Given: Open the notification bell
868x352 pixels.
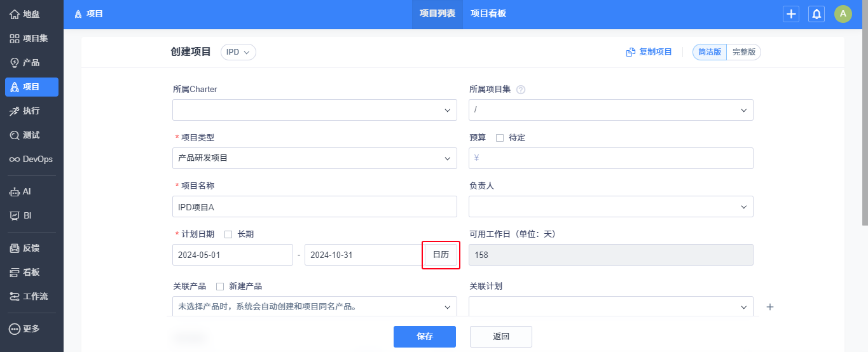Looking at the screenshot, I should pyautogui.click(x=816, y=14).
